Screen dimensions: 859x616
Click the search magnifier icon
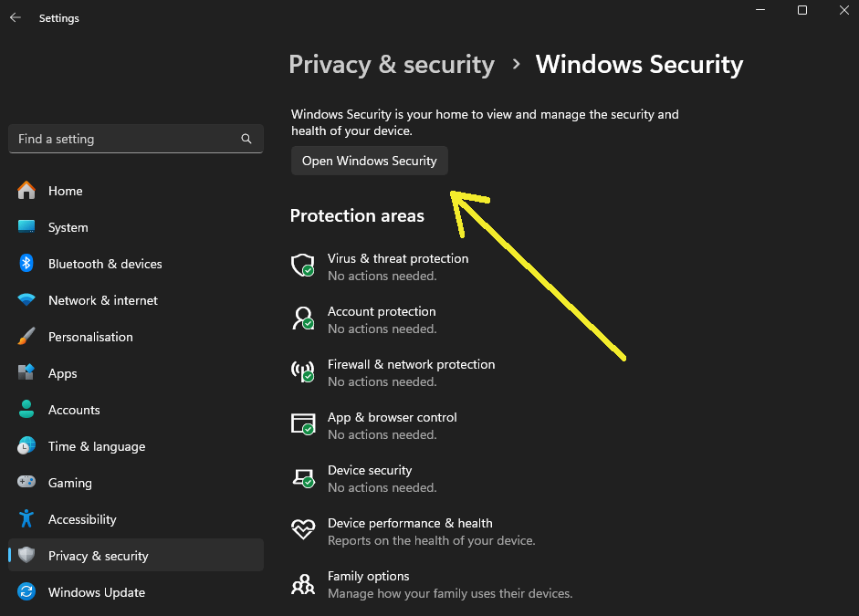point(246,139)
